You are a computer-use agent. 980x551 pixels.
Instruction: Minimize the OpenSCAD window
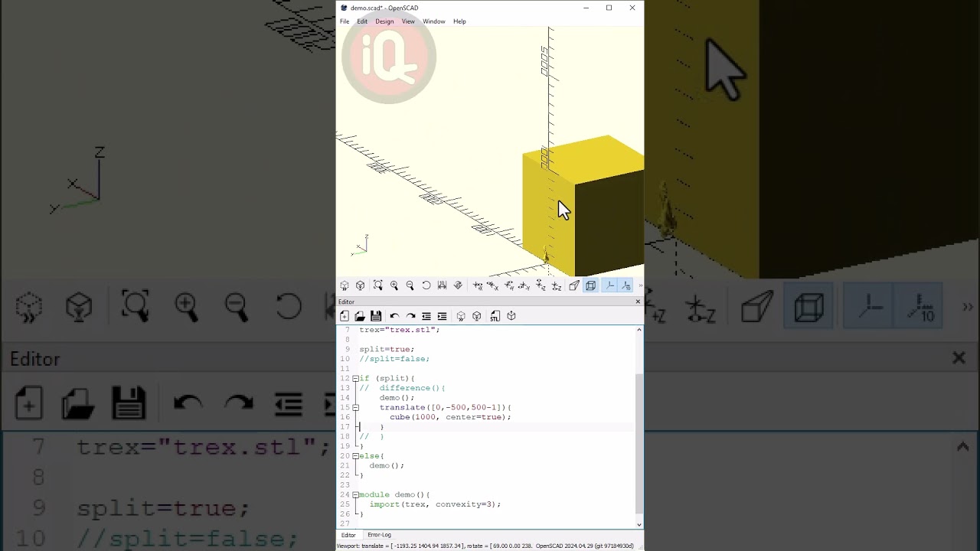pos(586,8)
